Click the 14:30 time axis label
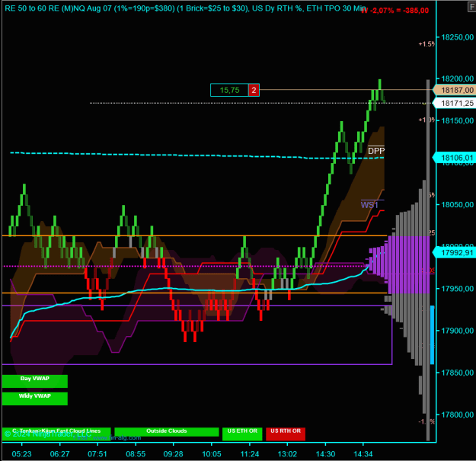The image size is (476, 461). click(325, 454)
